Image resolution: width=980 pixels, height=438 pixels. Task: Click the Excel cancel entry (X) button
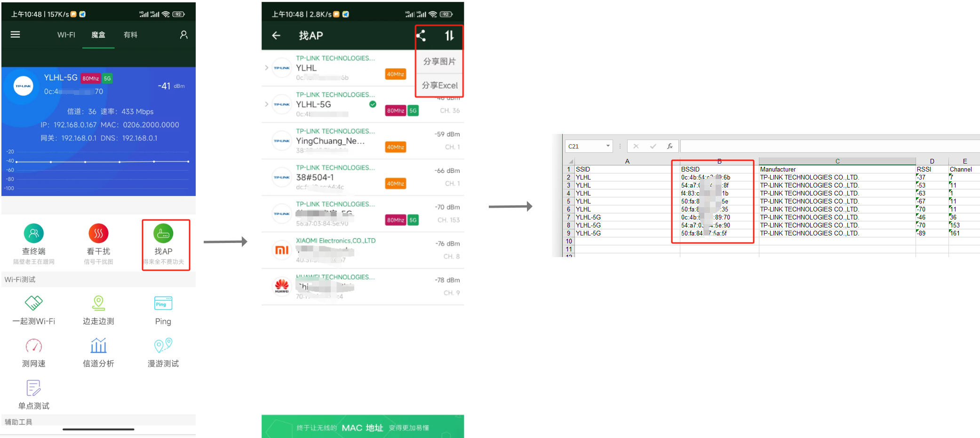636,146
